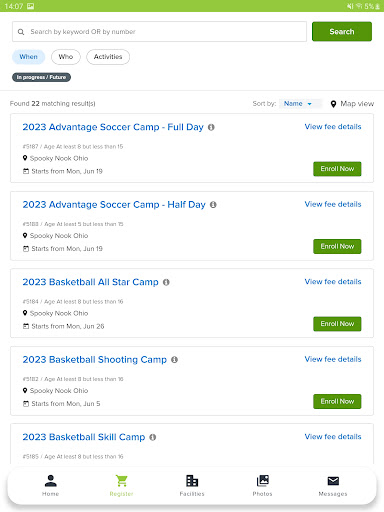384x512 pixels.
Task: Toggle the Activities filter chip
Action: coord(108,57)
